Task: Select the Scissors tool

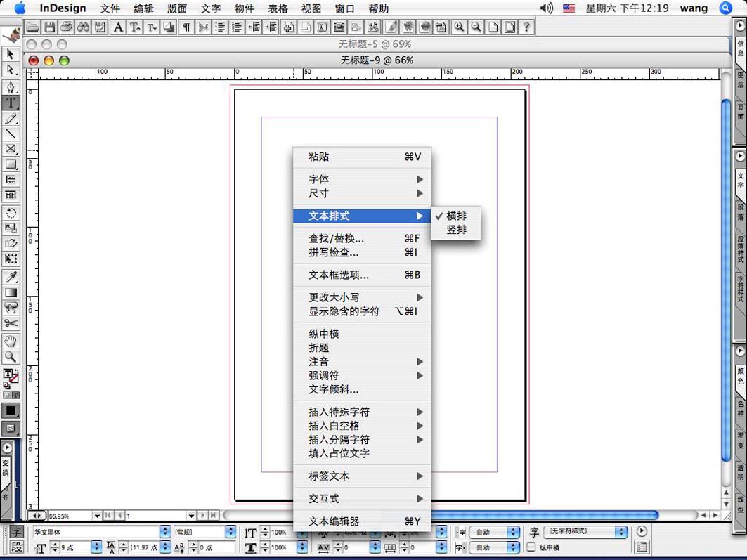Action: click(x=11, y=323)
